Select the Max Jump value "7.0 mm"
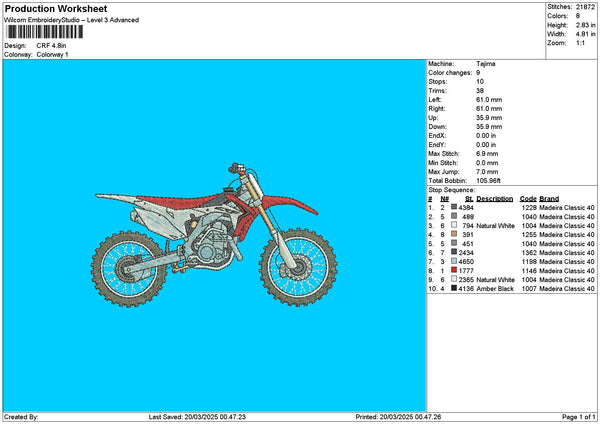 487,172
